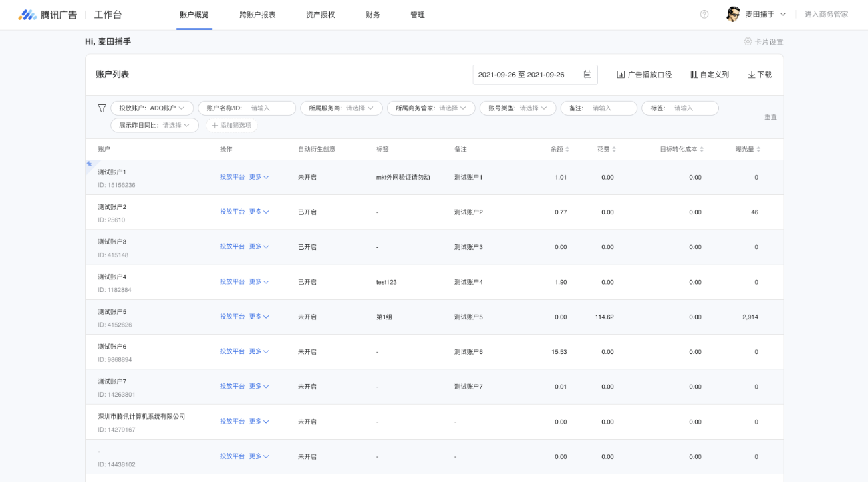
Task: Click tag mkt外网验证请勿动
Action: pos(403,178)
